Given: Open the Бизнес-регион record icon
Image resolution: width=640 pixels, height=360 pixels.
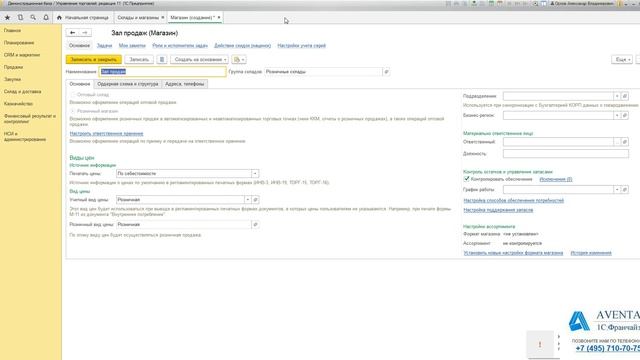Looking at the screenshot, I should pyautogui.click(x=625, y=116).
